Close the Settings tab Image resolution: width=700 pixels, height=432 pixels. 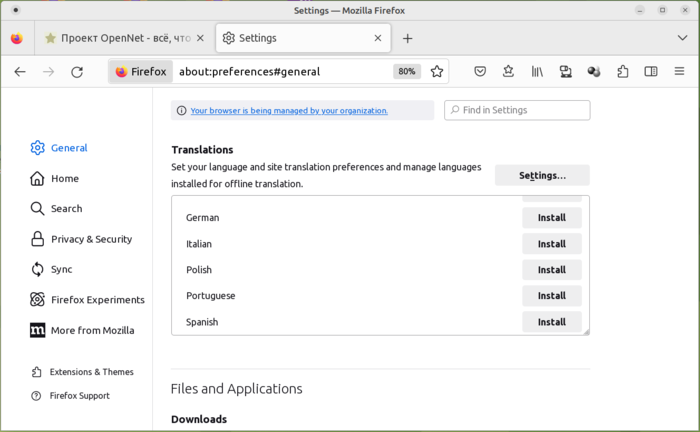378,38
